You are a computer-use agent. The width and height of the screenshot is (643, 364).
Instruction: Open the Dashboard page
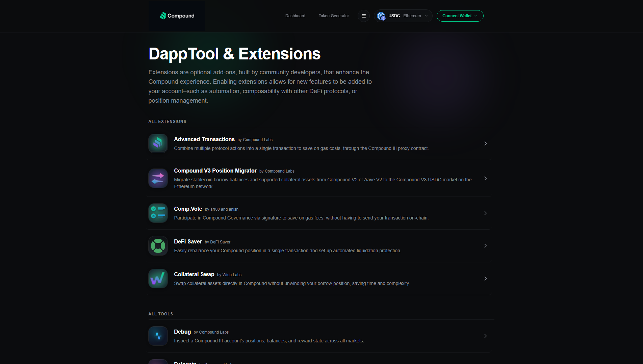[295, 16]
